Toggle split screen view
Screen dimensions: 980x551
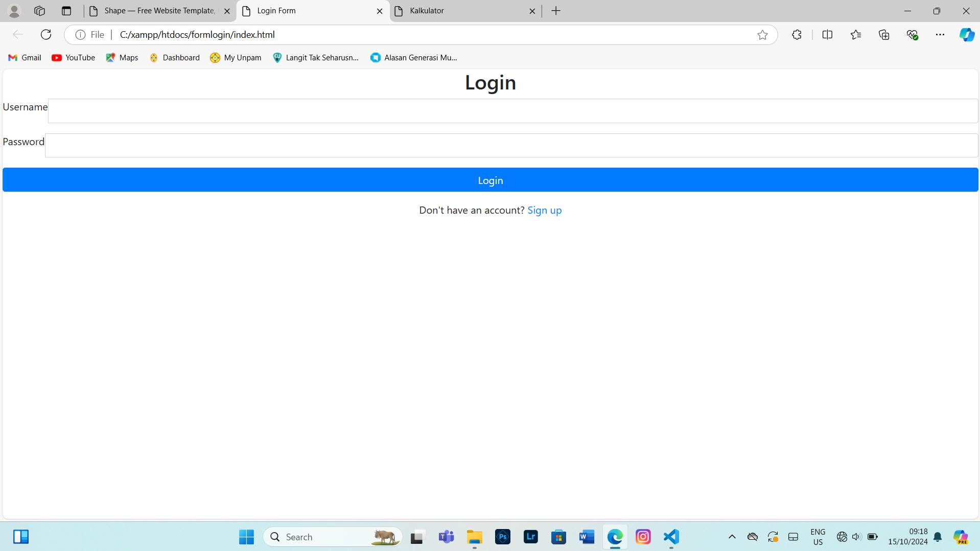pyautogui.click(x=828, y=34)
